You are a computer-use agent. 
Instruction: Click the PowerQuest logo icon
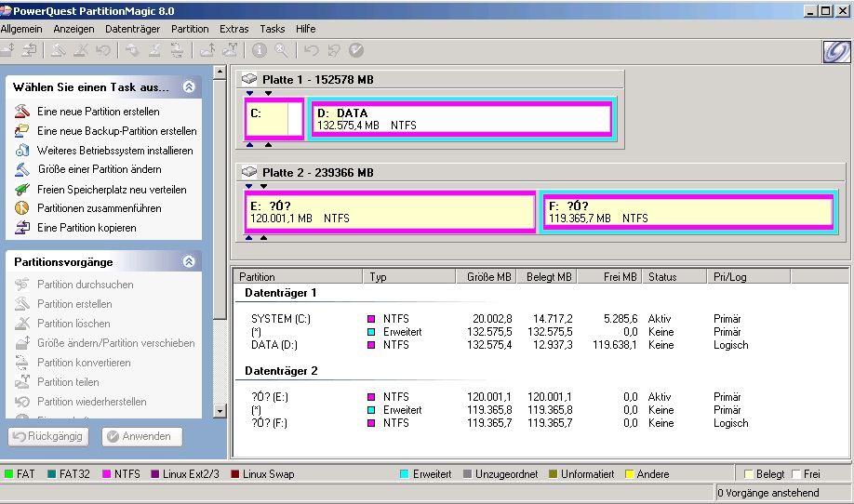click(x=836, y=52)
